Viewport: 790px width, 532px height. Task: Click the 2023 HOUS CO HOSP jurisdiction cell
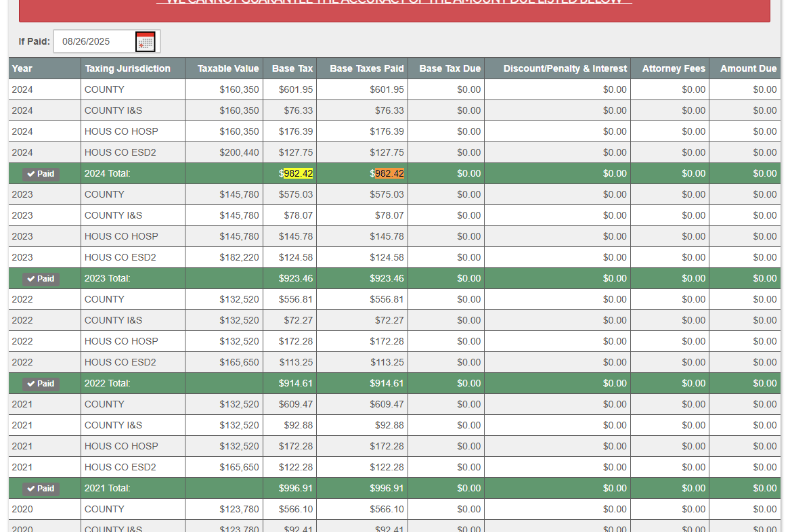121,236
